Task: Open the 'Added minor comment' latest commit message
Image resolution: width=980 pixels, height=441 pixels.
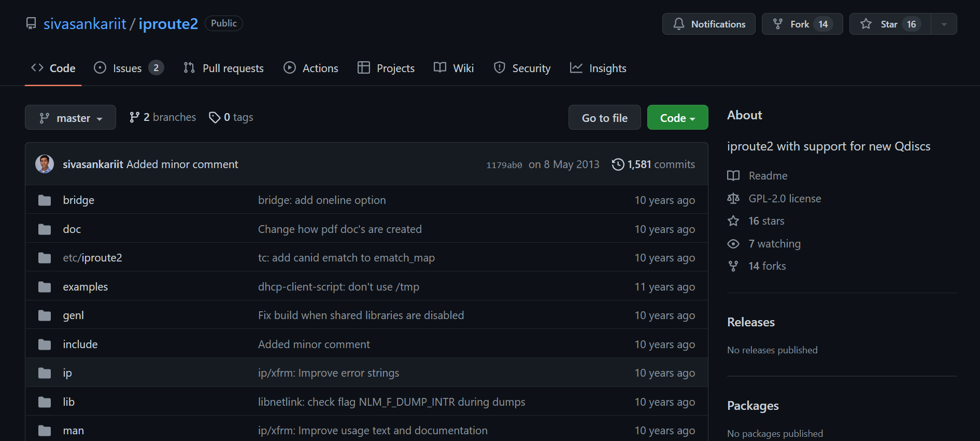Action: (182, 164)
